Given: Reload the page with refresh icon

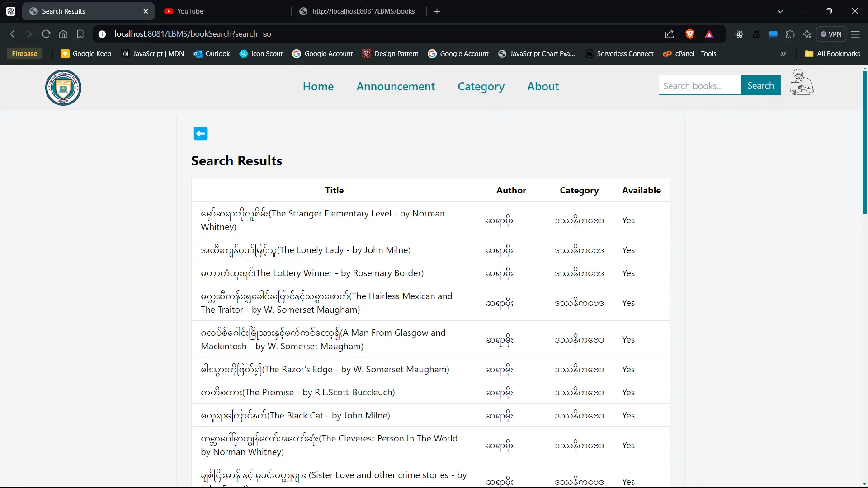Looking at the screenshot, I should pos(46,34).
